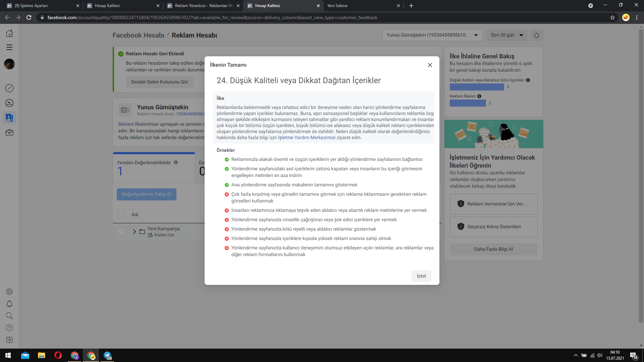Click info icon beside Reklam İlkeleri
The image size is (644, 362).
(x=479, y=96)
